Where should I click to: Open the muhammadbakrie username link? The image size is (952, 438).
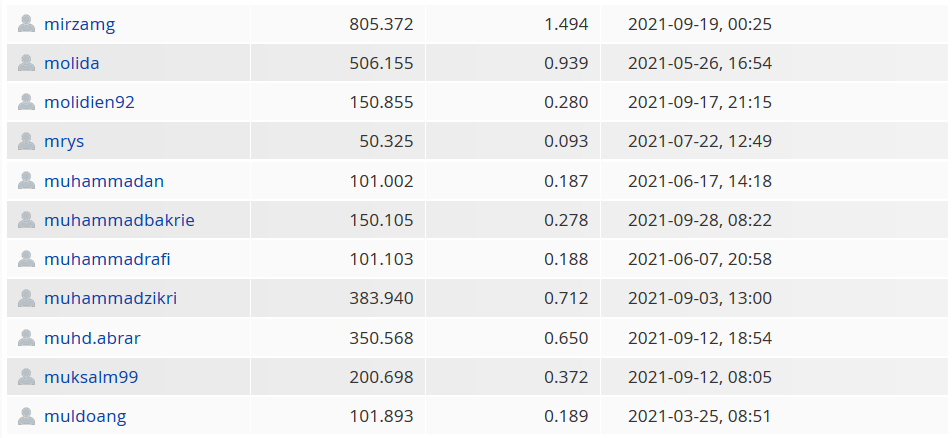pyautogui.click(x=120, y=220)
